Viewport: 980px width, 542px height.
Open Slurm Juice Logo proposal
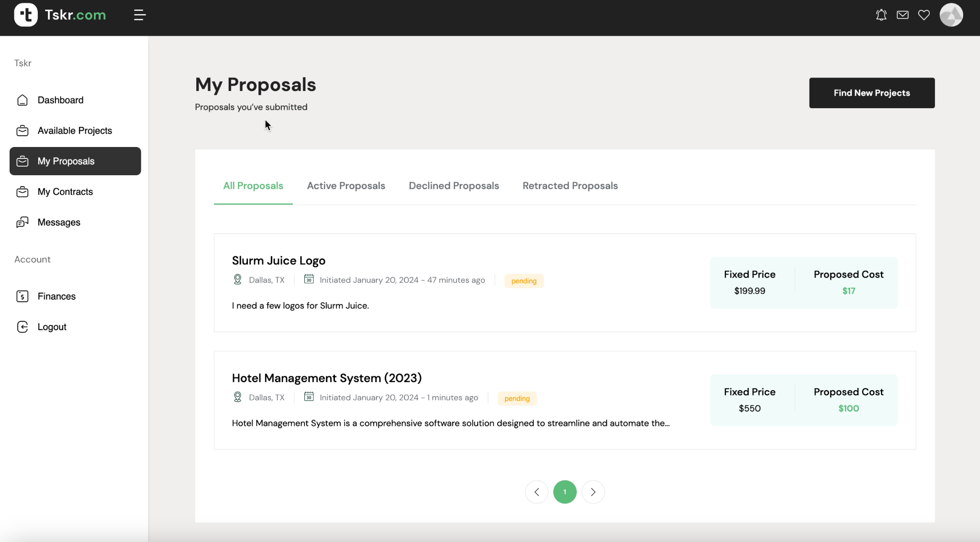(x=278, y=261)
